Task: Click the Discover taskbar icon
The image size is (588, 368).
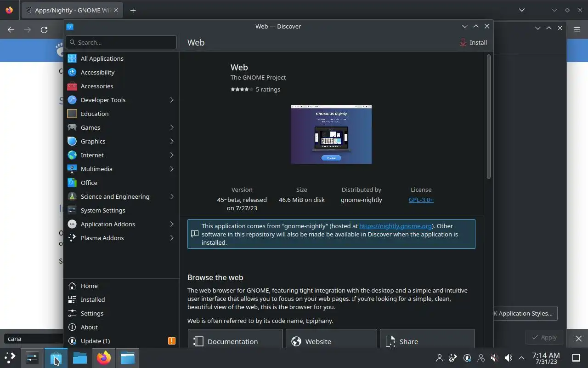Action: 56,357
